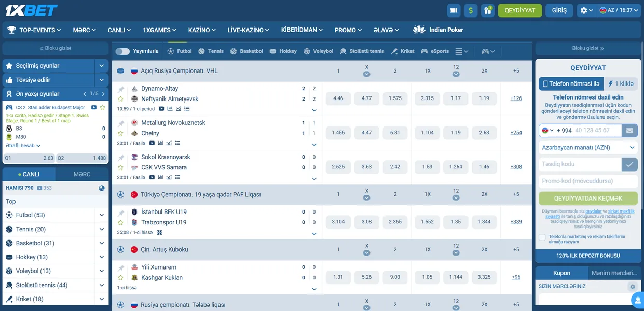Check the marketing offers consent checkbox
644x311 pixels.
(542, 237)
